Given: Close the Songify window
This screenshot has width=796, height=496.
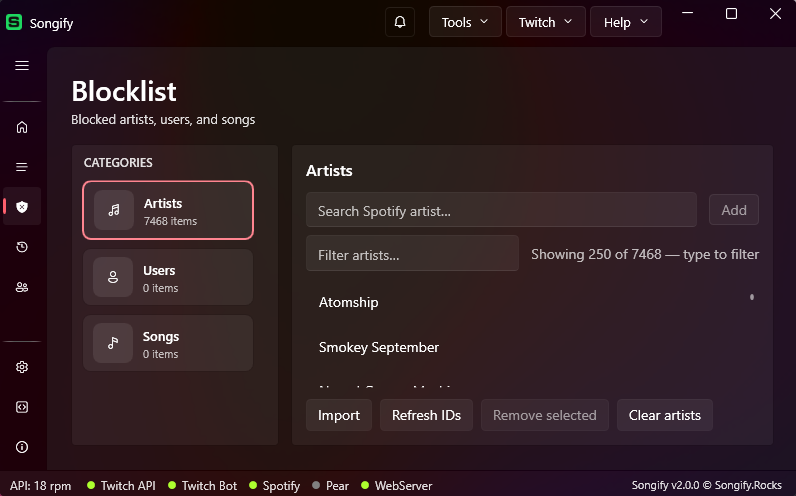Looking at the screenshot, I should (775, 13).
